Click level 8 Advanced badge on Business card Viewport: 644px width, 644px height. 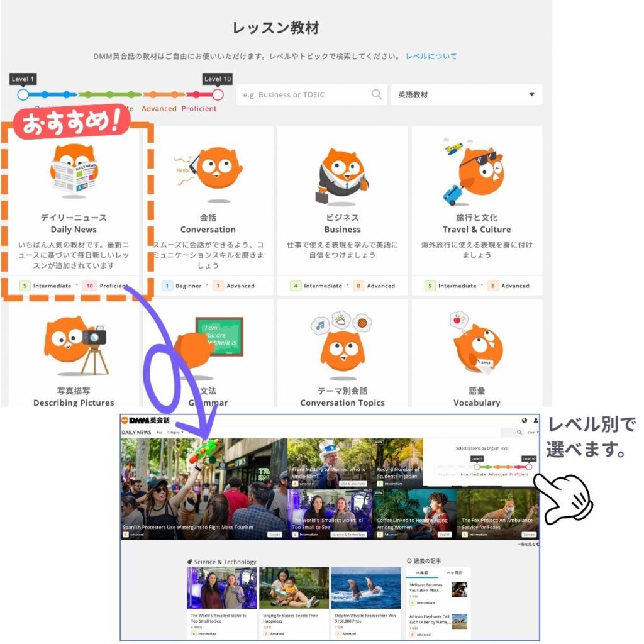tap(358, 286)
